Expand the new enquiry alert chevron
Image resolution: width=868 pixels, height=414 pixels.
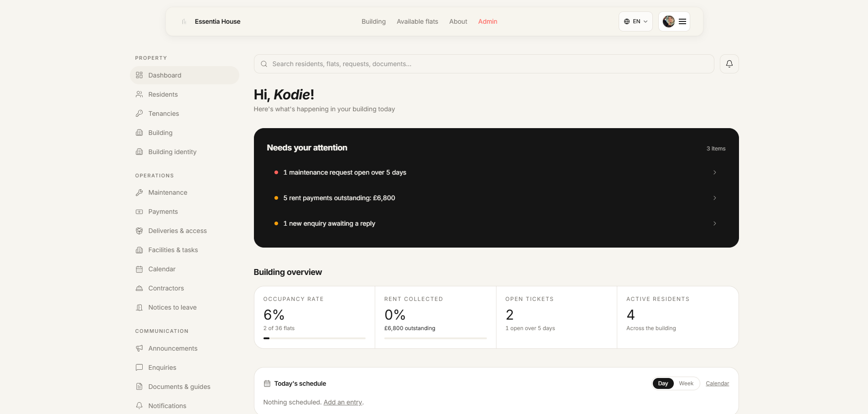pyautogui.click(x=714, y=223)
